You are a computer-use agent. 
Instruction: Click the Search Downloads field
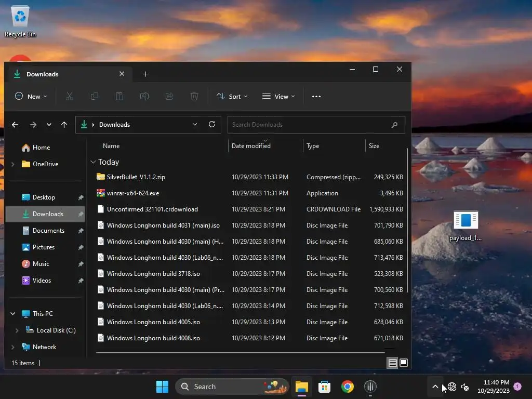pyautogui.click(x=316, y=125)
